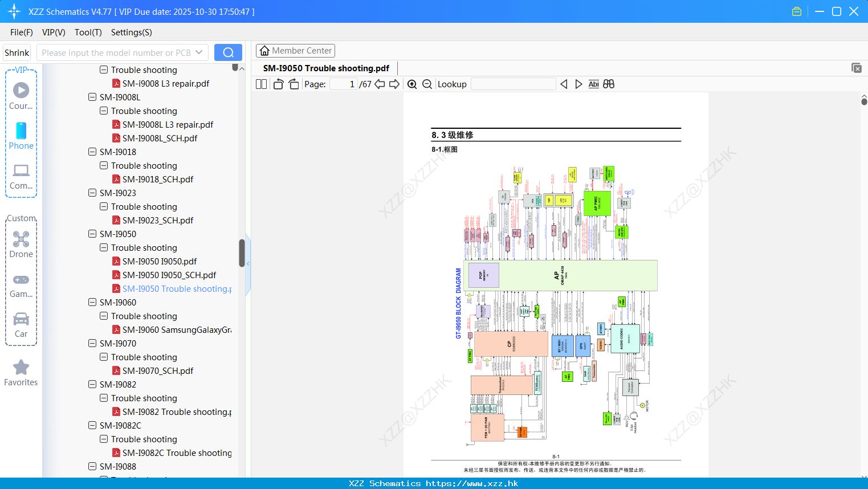Open the Courses sidebar item

21,96
